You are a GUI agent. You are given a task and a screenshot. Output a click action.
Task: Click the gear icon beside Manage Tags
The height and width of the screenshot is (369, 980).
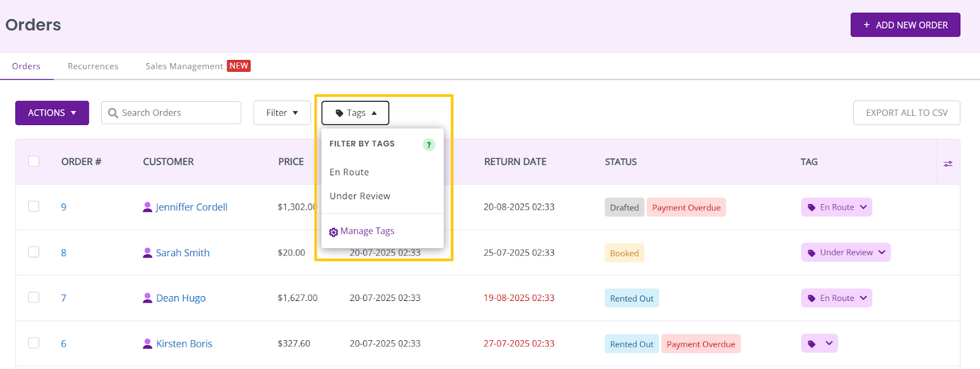point(333,232)
